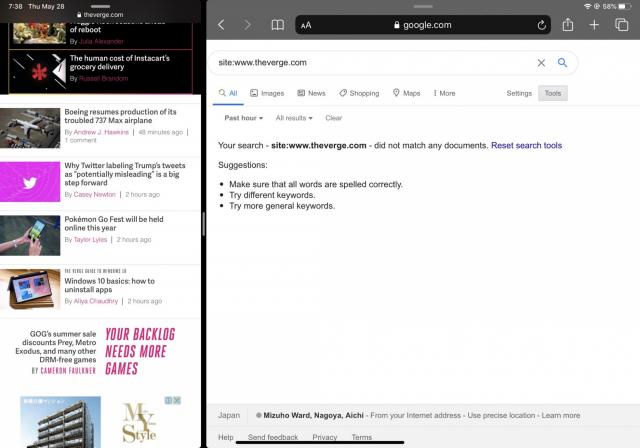Switch to the Images tab

(x=266, y=93)
